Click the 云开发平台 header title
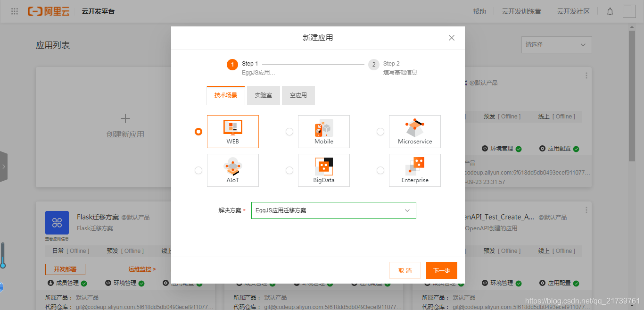Viewport: 644px width, 310px height. (x=98, y=11)
